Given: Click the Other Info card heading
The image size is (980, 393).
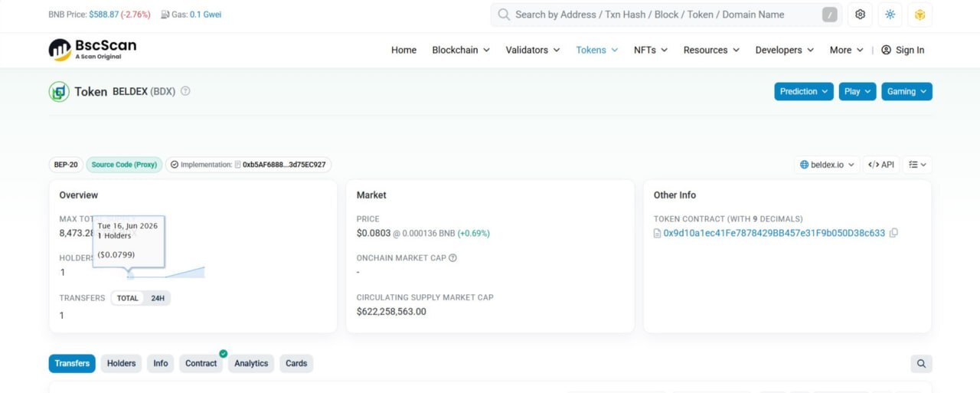Looking at the screenshot, I should tap(675, 195).
